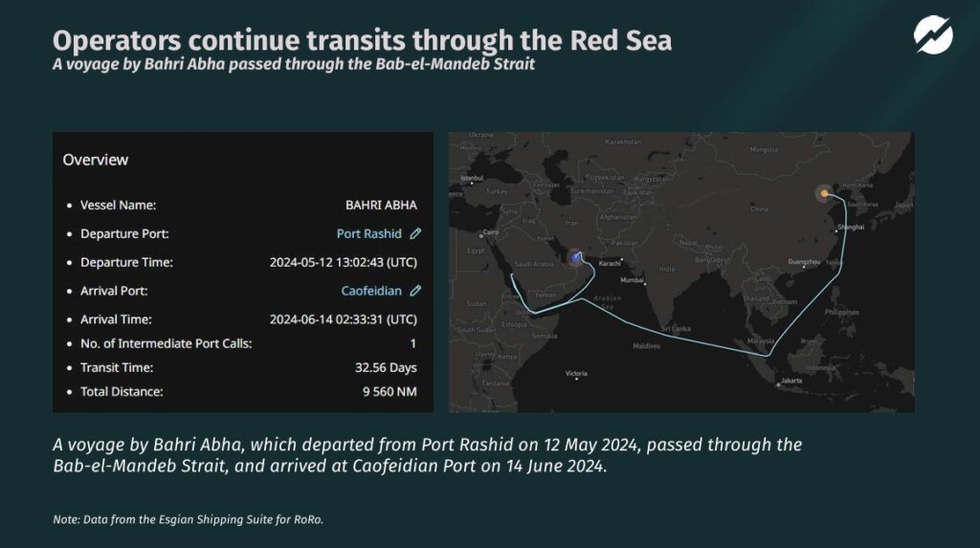The height and width of the screenshot is (548, 980).
Task: Click the Overview panel heading
Action: pos(96,160)
